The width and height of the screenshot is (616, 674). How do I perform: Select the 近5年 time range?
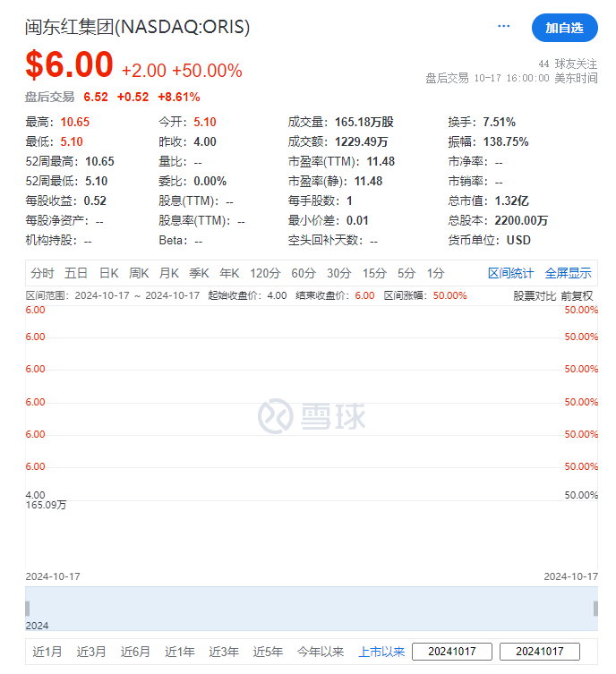pyautogui.click(x=268, y=652)
